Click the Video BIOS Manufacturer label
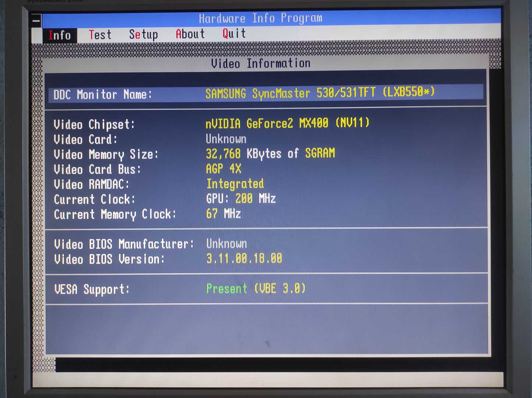 click(x=124, y=244)
